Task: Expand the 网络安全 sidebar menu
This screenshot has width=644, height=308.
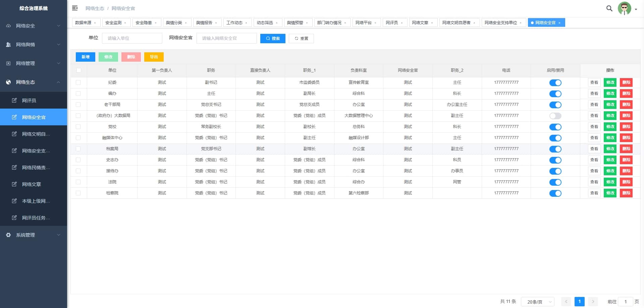Action: (34, 26)
